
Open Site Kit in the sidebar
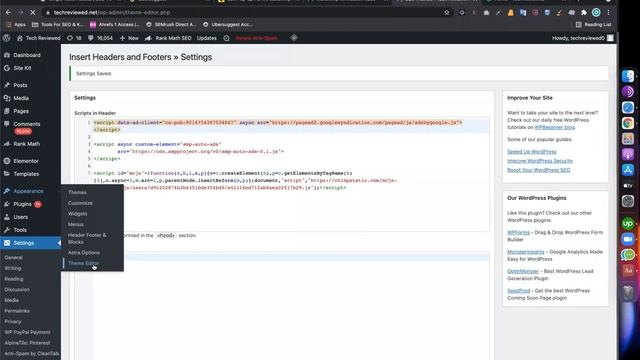(x=22, y=68)
